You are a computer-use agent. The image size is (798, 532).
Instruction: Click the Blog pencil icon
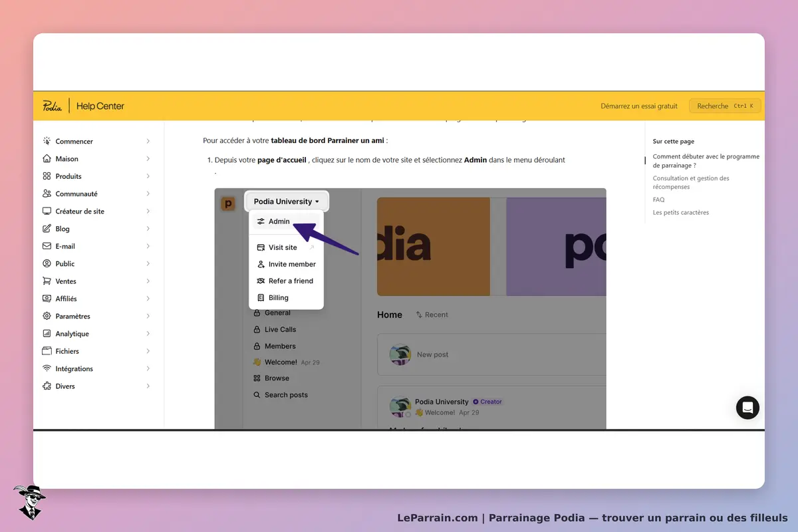coord(47,228)
